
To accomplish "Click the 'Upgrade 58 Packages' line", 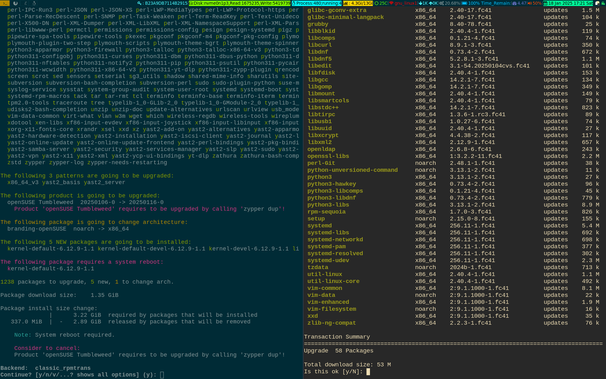I will [x=339, y=351].
